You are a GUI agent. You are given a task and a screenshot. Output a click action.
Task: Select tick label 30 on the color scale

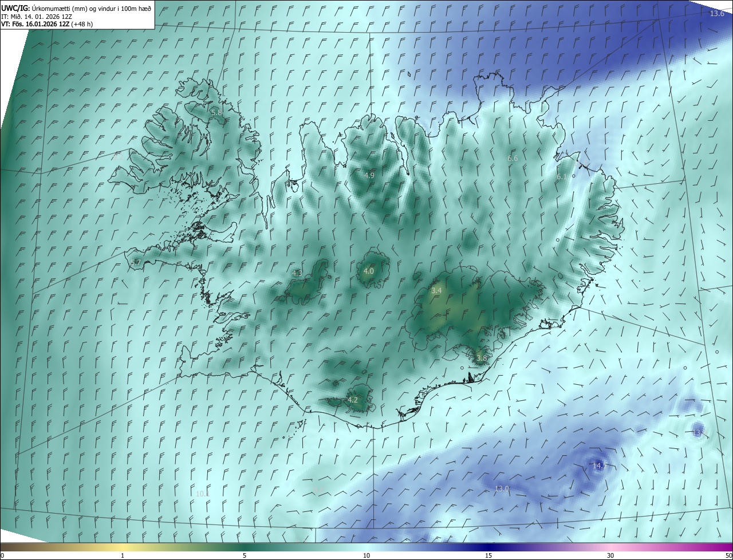point(610,555)
